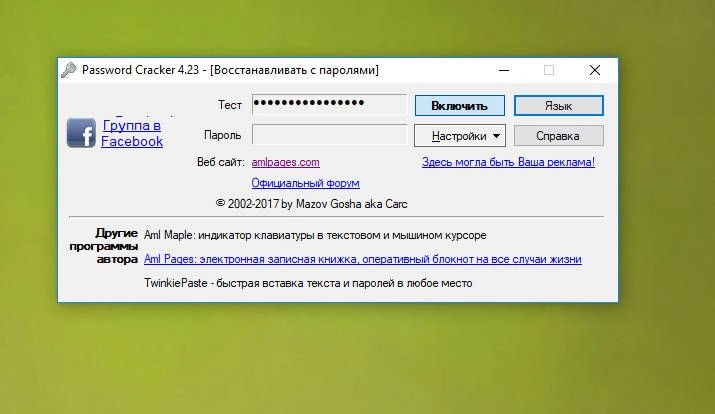Minimize the Password Cracker window
This screenshot has height=414, width=715.
click(x=504, y=70)
